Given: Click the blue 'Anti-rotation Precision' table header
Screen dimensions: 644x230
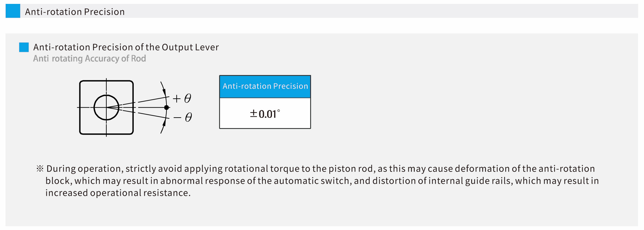Looking at the screenshot, I should point(265,86).
